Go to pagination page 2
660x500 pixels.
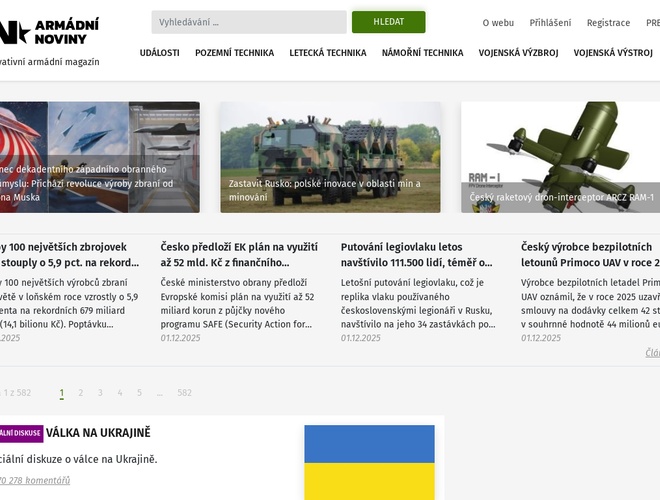(x=81, y=393)
